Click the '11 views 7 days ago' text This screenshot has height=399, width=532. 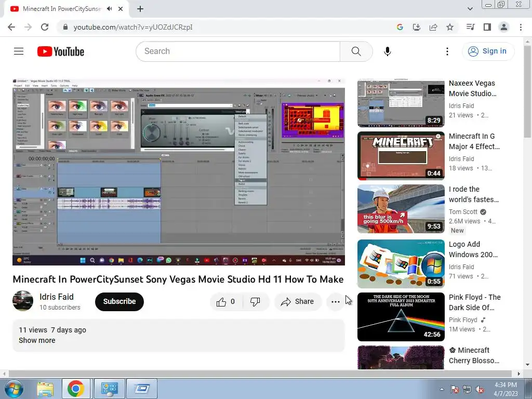click(52, 330)
